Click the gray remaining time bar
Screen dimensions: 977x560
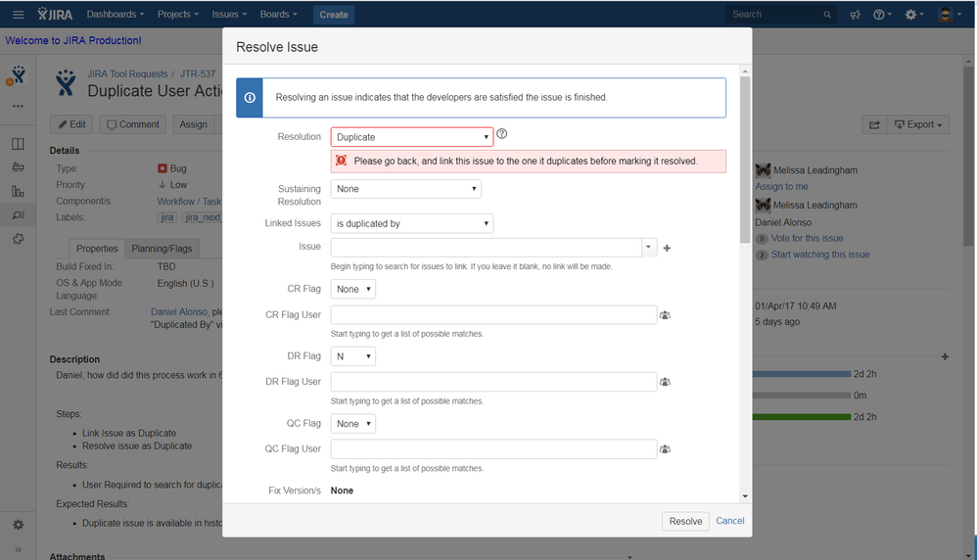pos(802,396)
